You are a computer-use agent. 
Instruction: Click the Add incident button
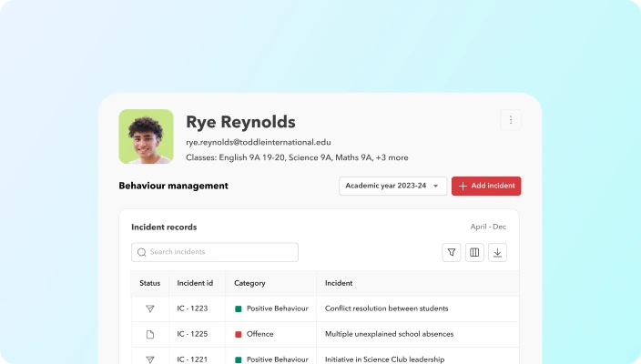point(486,186)
